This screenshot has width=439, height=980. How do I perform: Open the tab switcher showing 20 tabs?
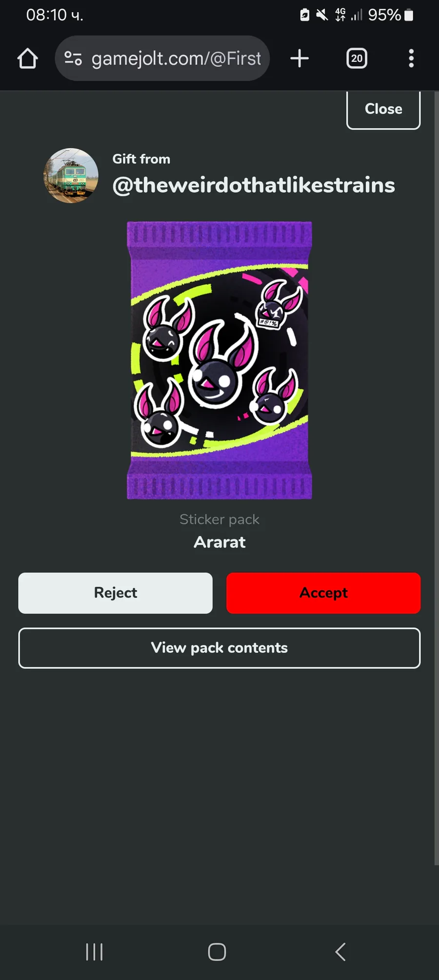point(357,59)
